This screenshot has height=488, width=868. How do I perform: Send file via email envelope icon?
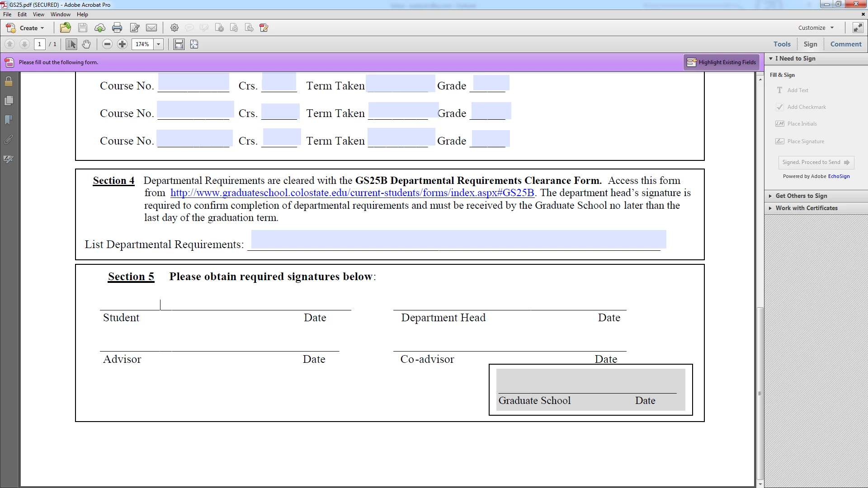pyautogui.click(x=151, y=28)
